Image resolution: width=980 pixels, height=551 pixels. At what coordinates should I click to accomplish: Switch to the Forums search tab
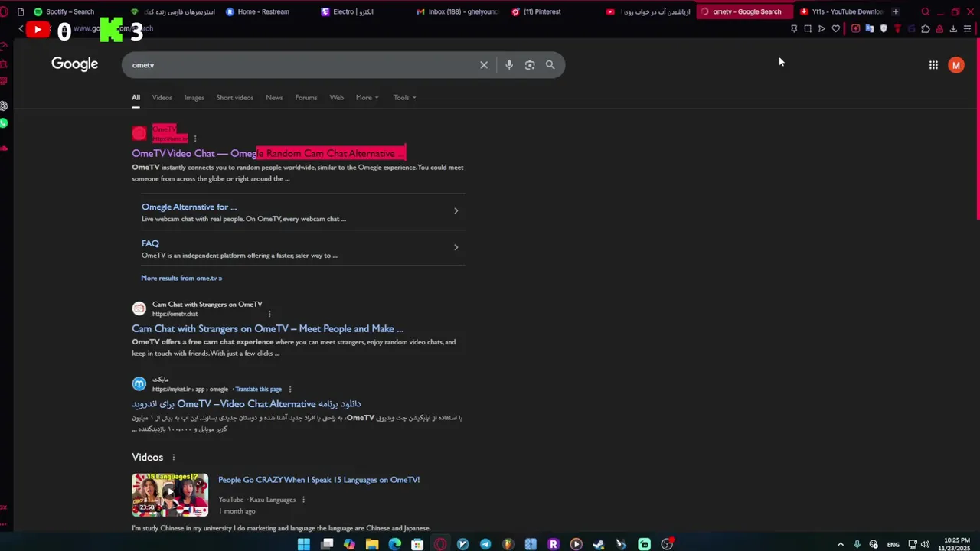tap(306, 97)
